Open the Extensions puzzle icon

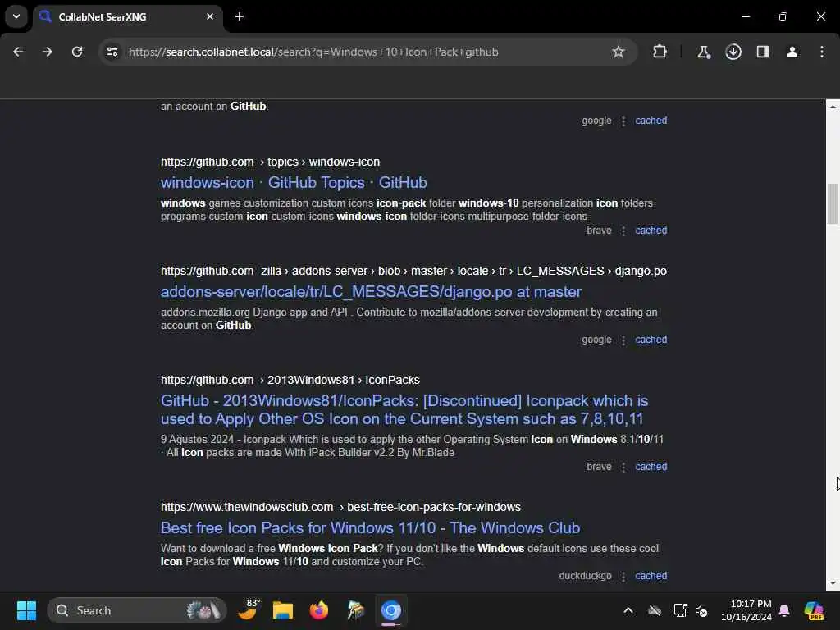pyautogui.click(x=660, y=52)
